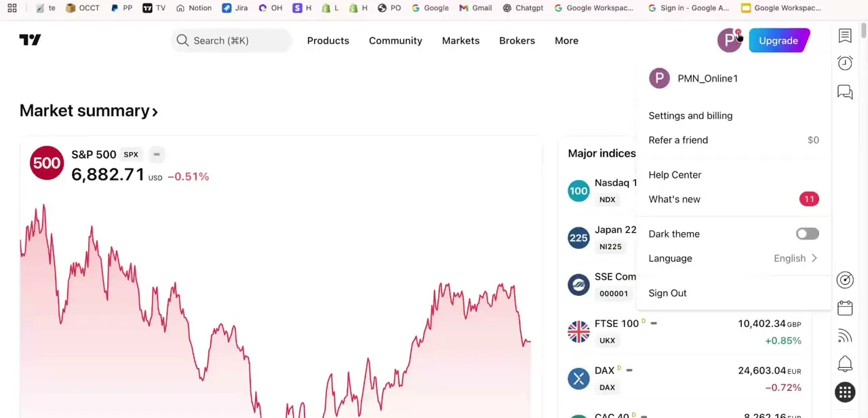Click the Nasdaq 100 index icon
Viewport: 868px width, 418px height.
578,191
